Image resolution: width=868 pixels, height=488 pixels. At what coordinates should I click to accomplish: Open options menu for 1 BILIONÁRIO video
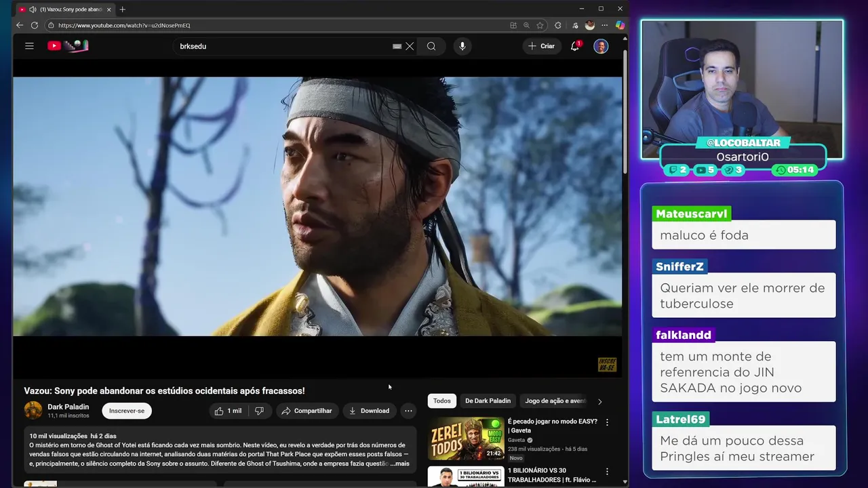click(607, 471)
